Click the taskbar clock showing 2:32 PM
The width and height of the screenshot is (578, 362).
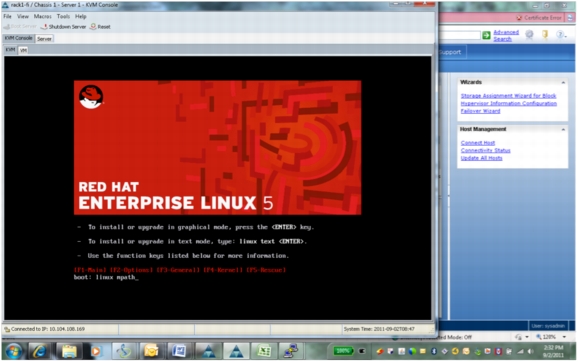554,351
